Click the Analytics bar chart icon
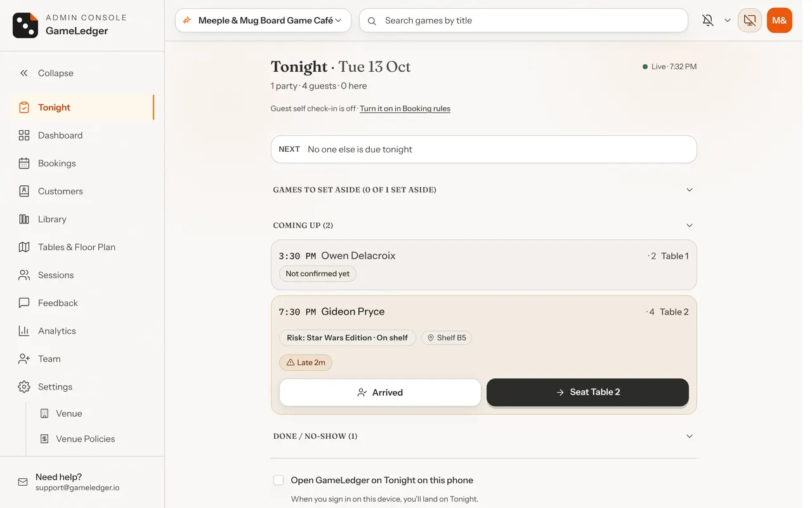812x508 pixels. coord(24,331)
